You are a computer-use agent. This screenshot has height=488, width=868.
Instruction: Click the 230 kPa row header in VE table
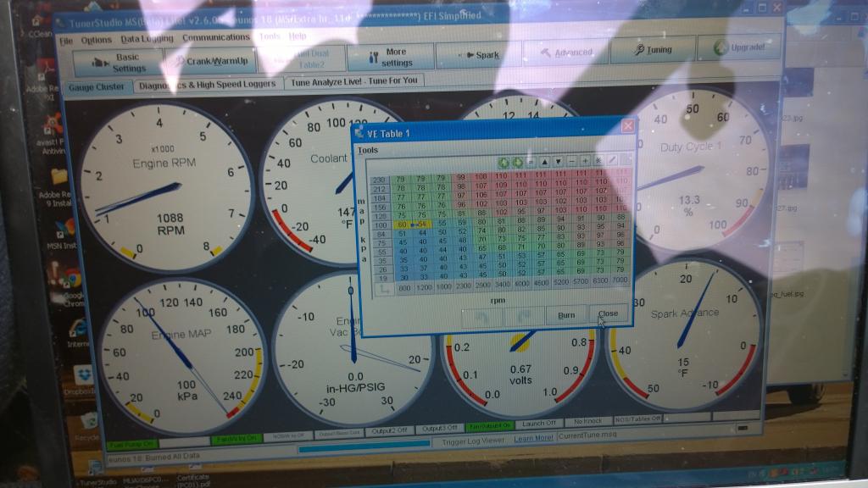click(379, 180)
